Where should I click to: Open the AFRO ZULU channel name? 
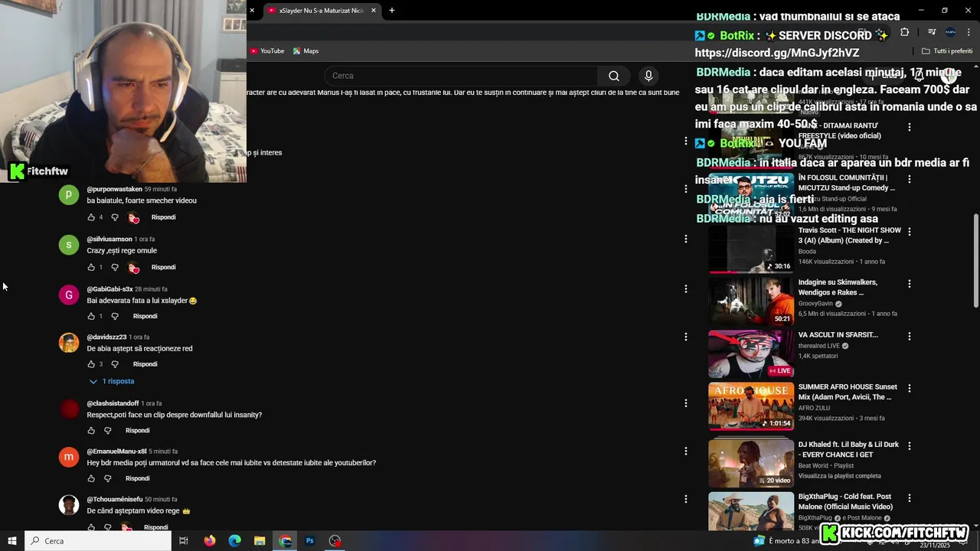(814, 408)
